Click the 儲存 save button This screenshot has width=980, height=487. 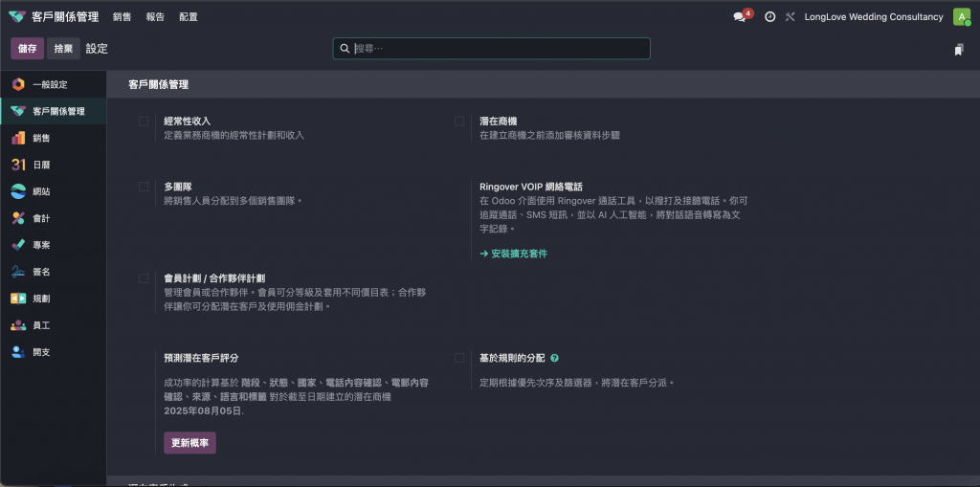point(28,49)
